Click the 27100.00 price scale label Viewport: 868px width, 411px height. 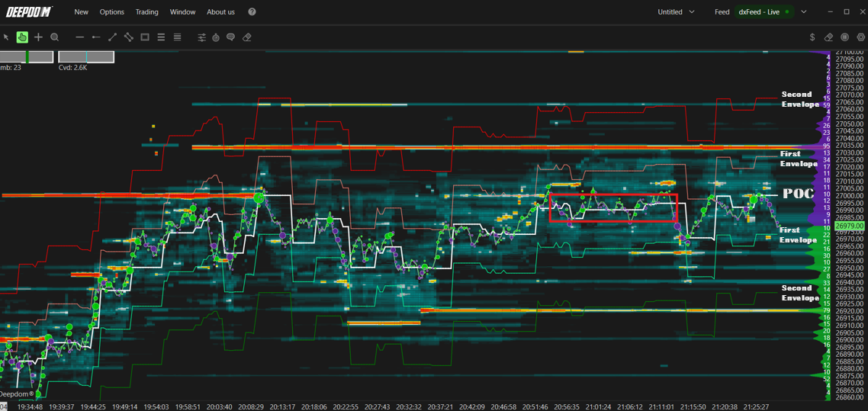(x=849, y=52)
